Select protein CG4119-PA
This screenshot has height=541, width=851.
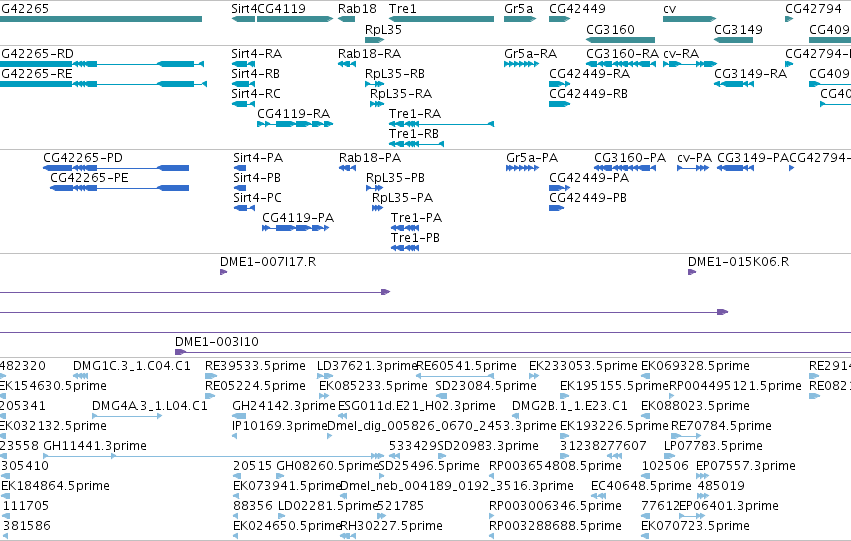tap(296, 228)
